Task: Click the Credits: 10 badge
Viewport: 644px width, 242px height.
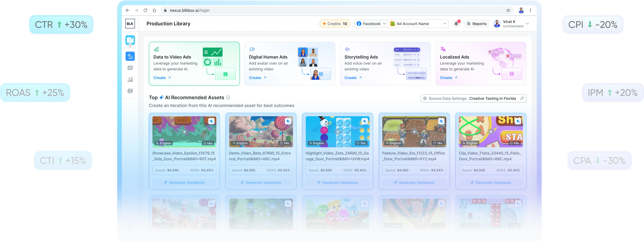Action: [x=335, y=24]
